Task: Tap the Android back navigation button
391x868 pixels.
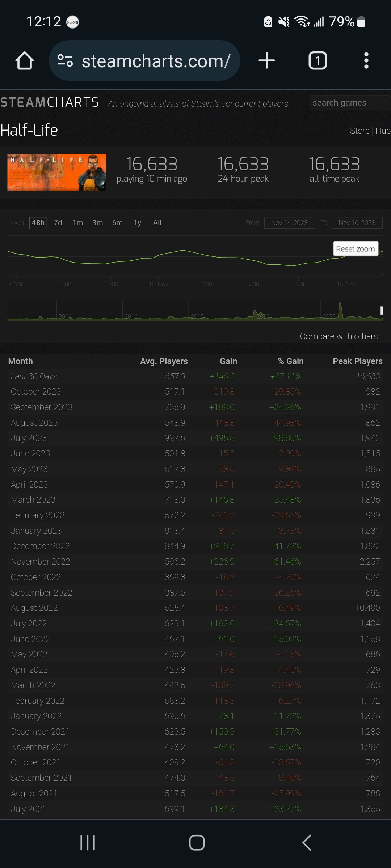Action: pyautogui.click(x=307, y=843)
